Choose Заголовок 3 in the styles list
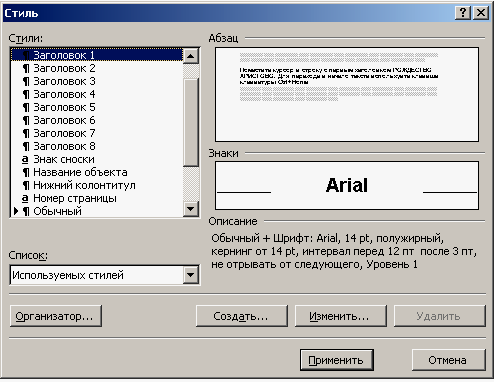The height and width of the screenshot is (382, 494). point(97,81)
